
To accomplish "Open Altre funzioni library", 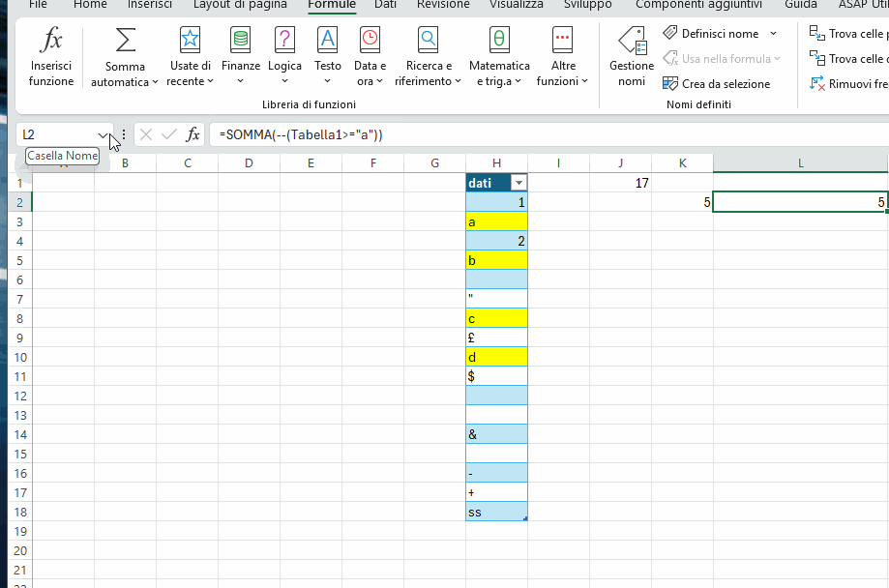I will pyautogui.click(x=562, y=57).
